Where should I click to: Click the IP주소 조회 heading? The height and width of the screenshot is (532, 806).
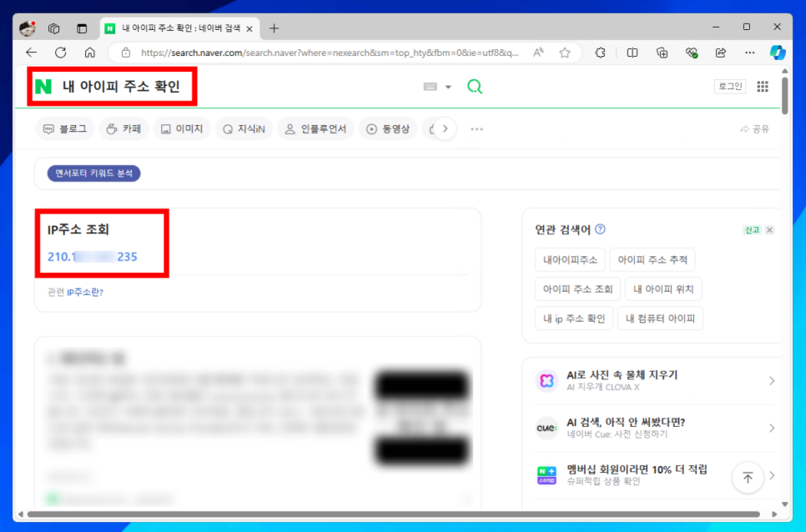[x=78, y=229]
